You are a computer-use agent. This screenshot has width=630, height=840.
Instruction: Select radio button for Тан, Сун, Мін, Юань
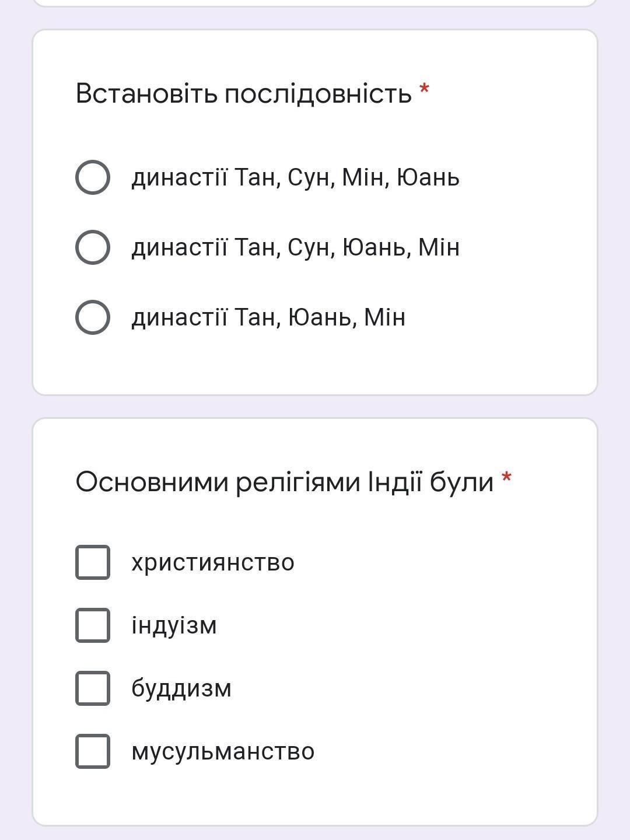pyautogui.click(x=93, y=177)
